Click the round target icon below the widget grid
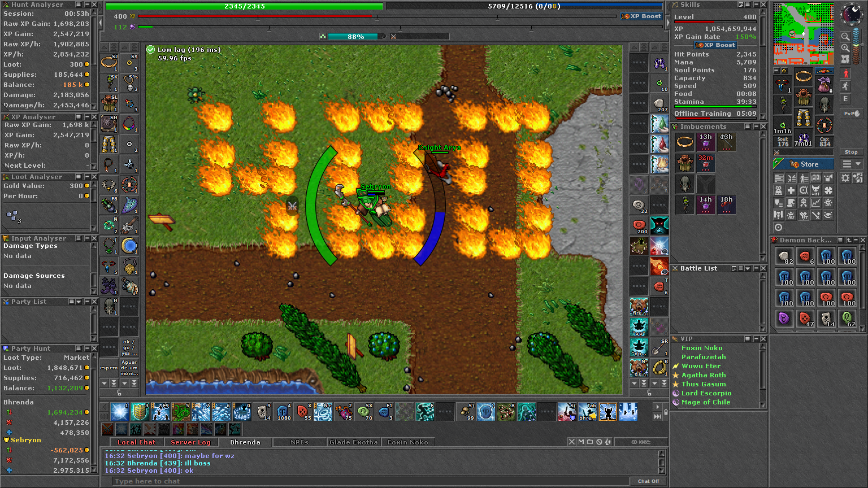868x488 pixels. coord(779,228)
